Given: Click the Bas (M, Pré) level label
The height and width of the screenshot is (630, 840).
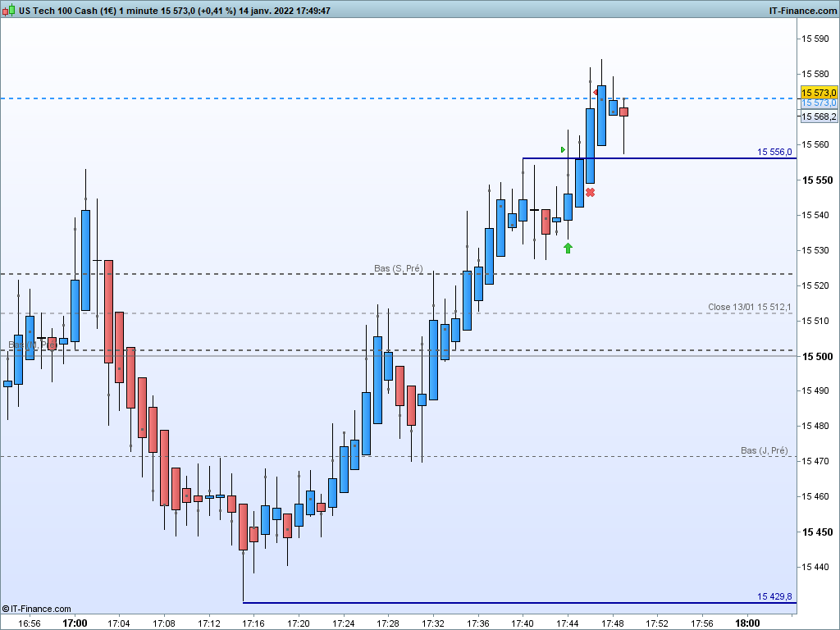Looking at the screenshot, I should tap(32, 345).
